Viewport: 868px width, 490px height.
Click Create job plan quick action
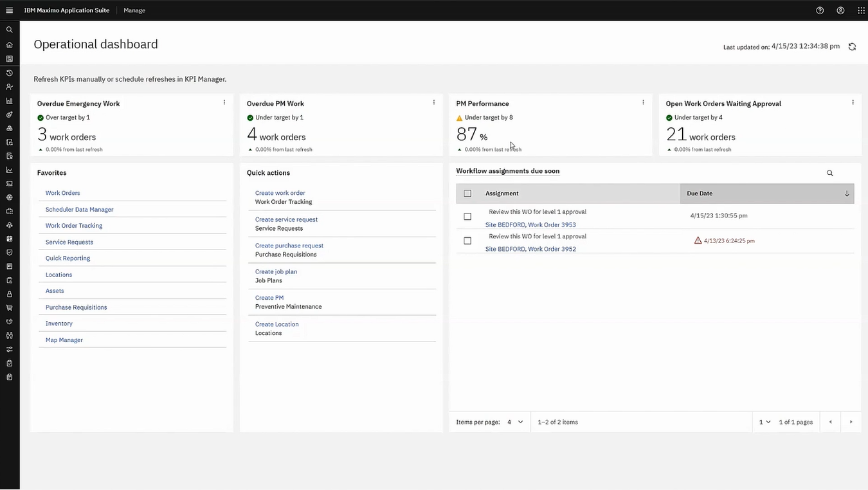(x=276, y=271)
